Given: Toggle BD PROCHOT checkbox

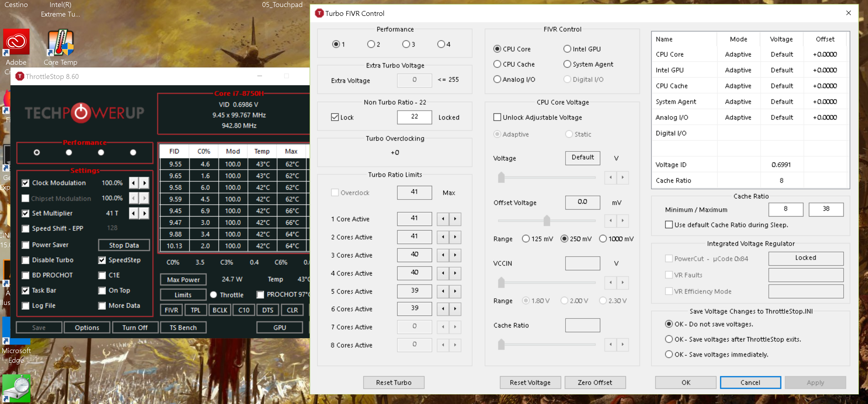Looking at the screenshot, I should [25, 275].
